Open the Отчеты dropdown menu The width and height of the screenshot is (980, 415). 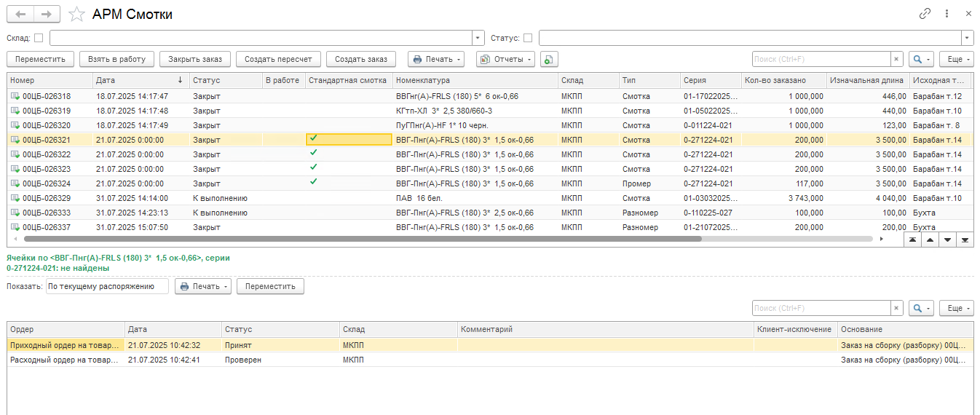505,59
